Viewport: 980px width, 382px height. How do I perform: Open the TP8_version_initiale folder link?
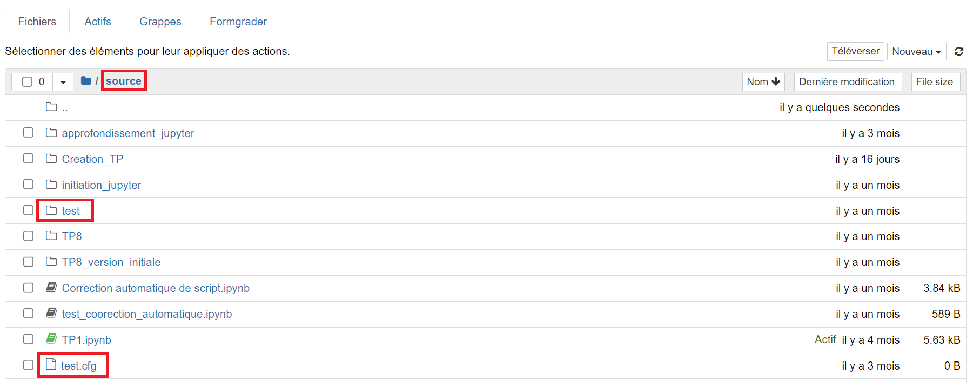pyautogui.click(x=111, y=261)
